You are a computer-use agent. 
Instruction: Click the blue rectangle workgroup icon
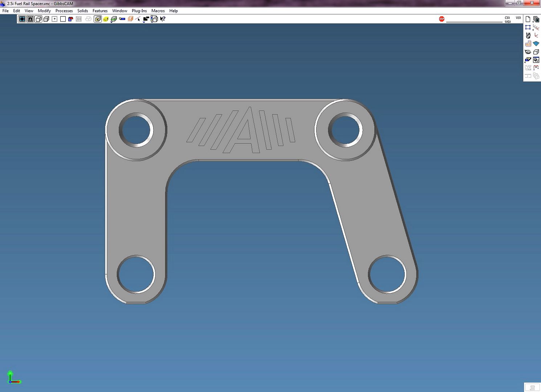coord(528,27)
